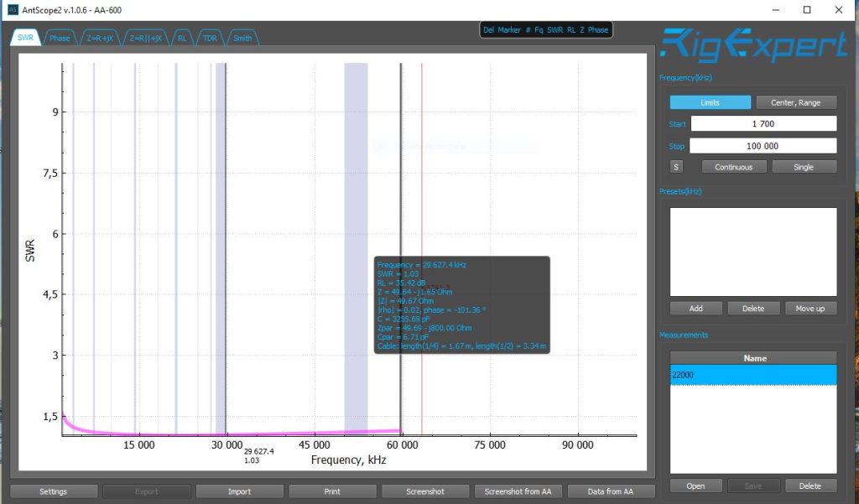Viewport: 859px width, 504px height.
Task: Click Screenshot from AA button
Action: [518, 491]
